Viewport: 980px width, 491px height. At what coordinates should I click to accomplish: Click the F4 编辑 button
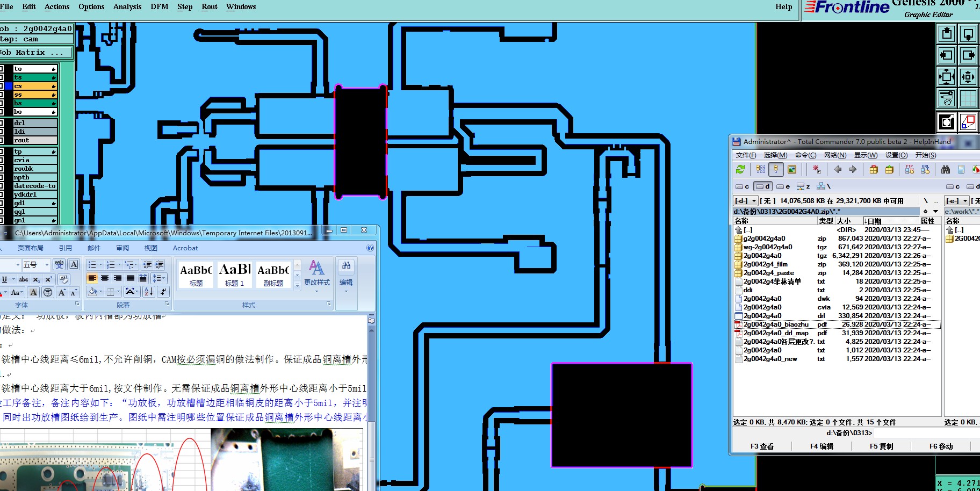click(822, 446)
